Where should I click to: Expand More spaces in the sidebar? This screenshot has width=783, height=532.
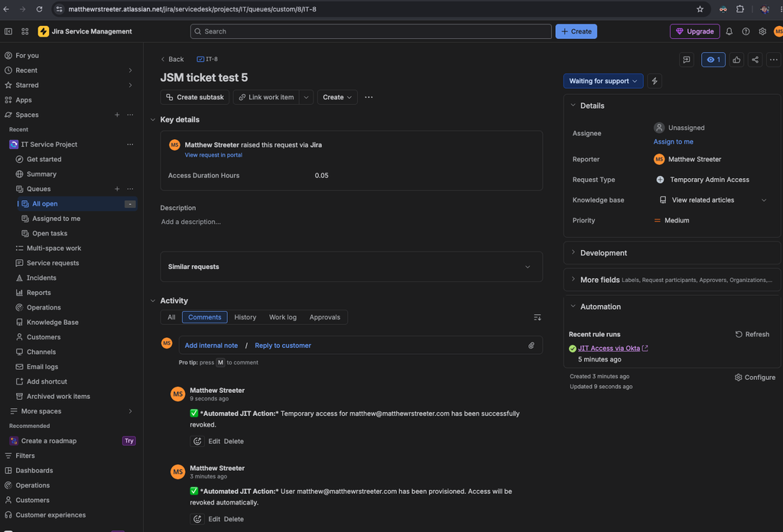click(130, 411)
